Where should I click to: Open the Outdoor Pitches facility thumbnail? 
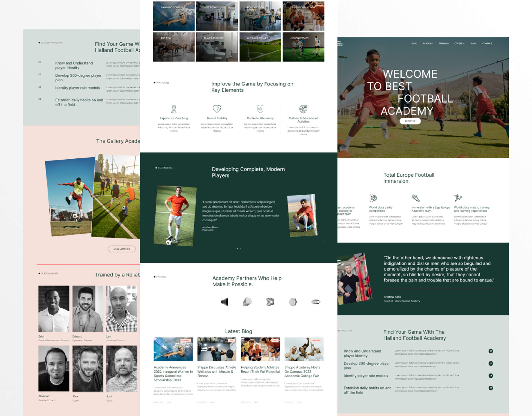(260, 47)
